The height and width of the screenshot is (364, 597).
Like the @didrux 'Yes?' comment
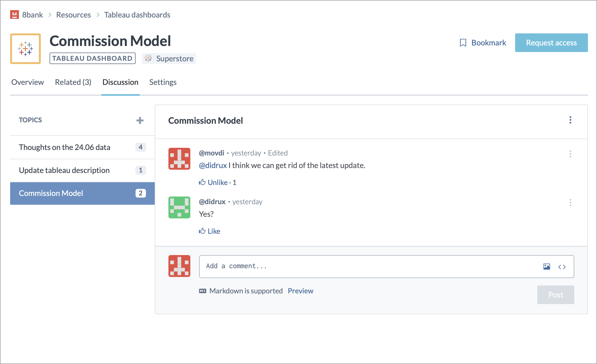[210, 231]
